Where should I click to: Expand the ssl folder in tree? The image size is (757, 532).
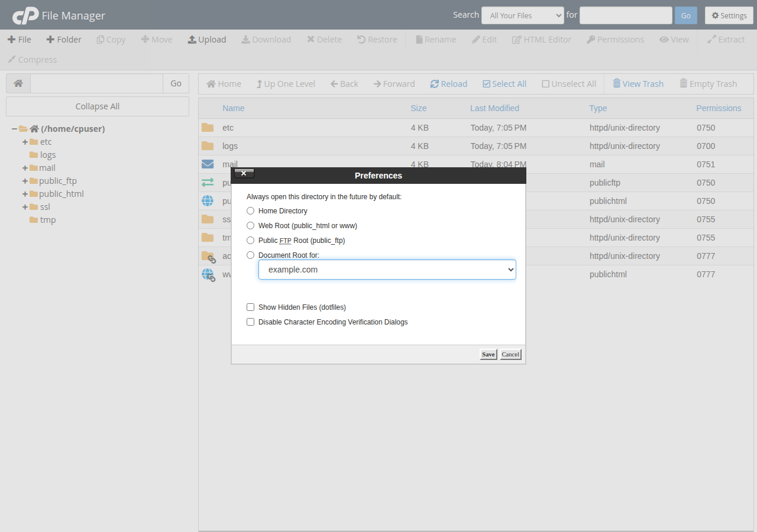[x=25, y=207]
